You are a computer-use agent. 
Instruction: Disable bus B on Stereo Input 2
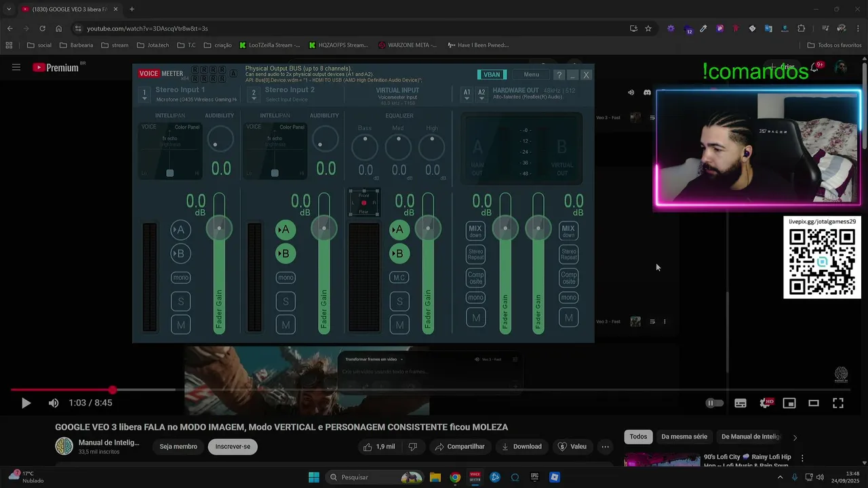click(x=285, y=253)
